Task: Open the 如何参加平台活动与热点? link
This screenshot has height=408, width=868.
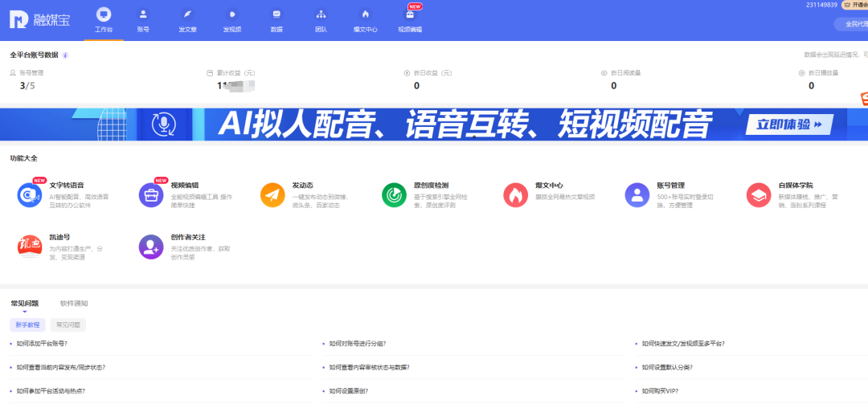Action: pyautogui.click(x=51, y=391)
